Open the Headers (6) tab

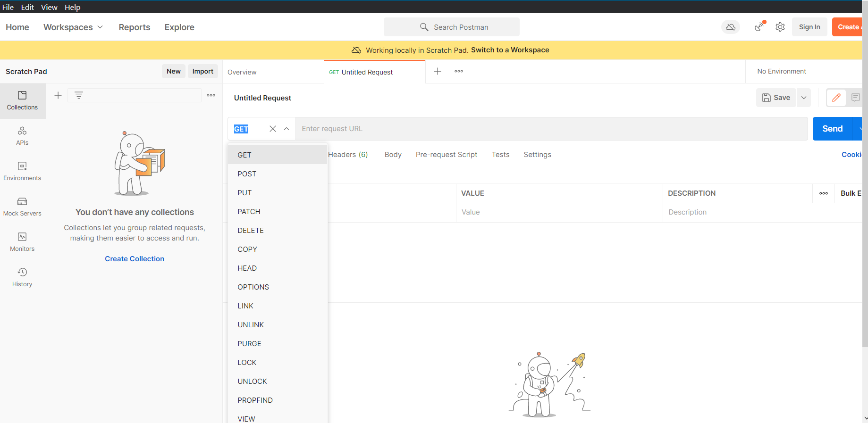coord(348,155)
